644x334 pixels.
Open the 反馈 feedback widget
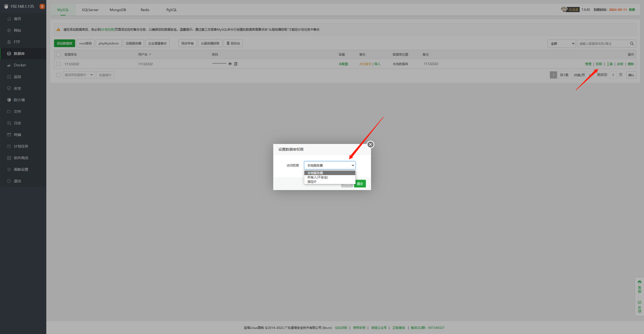(x=639, y=306)
